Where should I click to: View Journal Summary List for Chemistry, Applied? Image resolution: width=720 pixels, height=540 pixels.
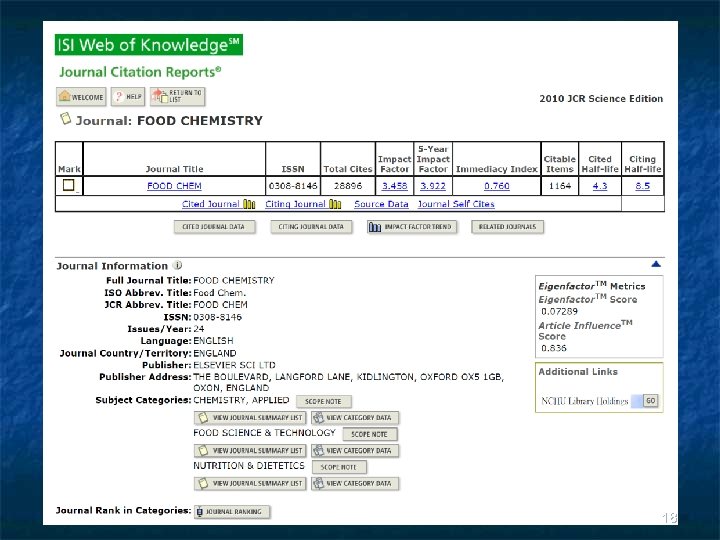250,418
